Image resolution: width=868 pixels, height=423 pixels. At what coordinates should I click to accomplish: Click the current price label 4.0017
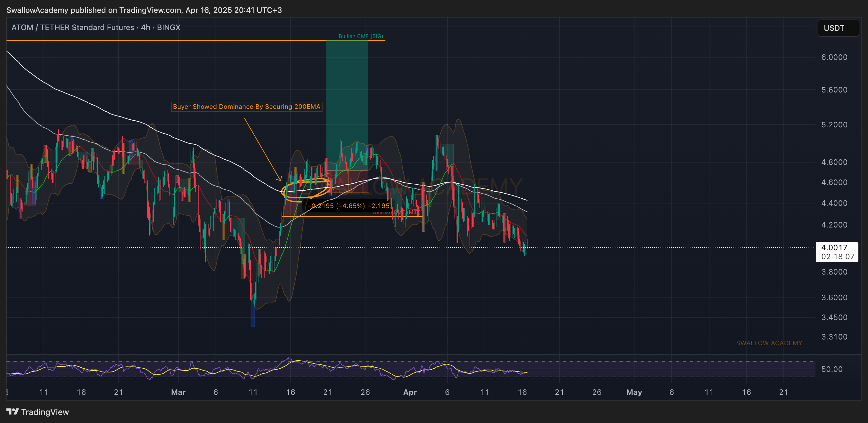point(834,248)
